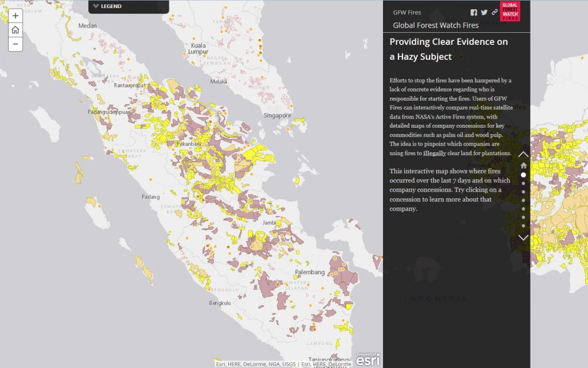Open Global Forest Watch Fires logo

pos(509,11)
